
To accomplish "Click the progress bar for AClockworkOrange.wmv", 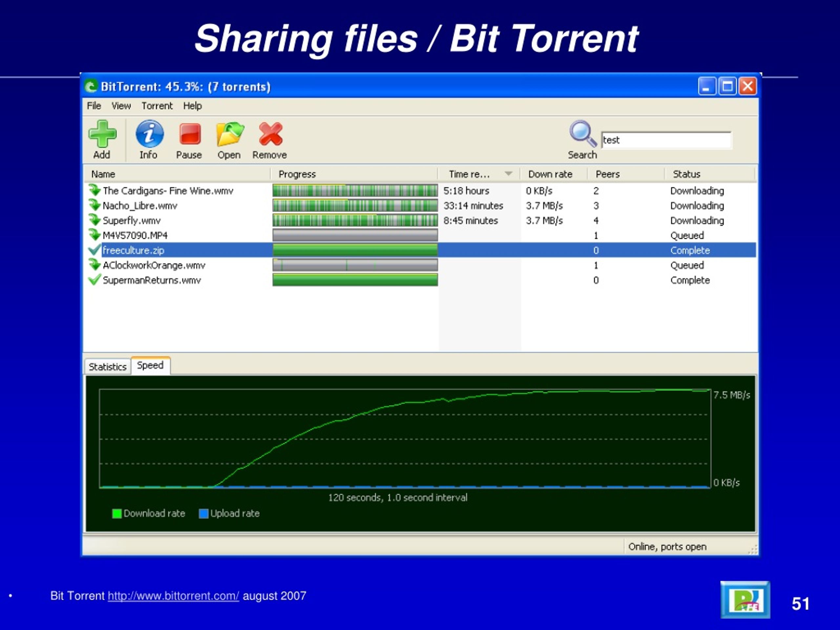I will (x=355, y=265).
